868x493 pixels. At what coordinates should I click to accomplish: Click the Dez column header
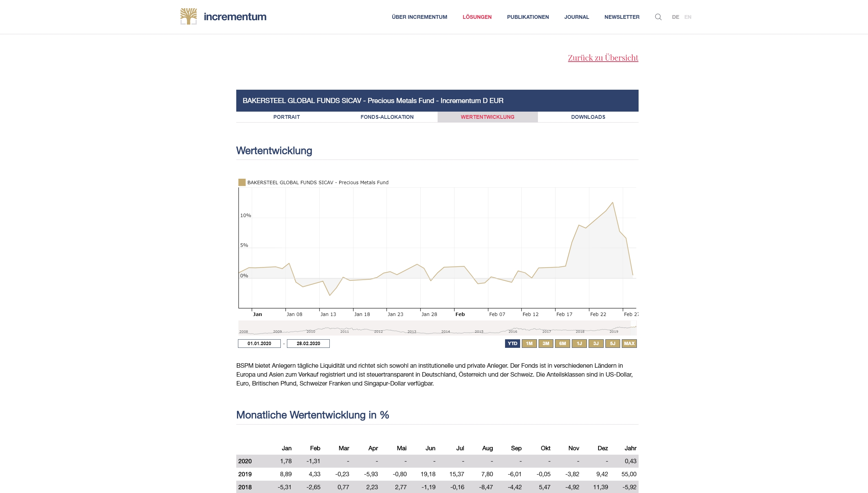[603, 448]
